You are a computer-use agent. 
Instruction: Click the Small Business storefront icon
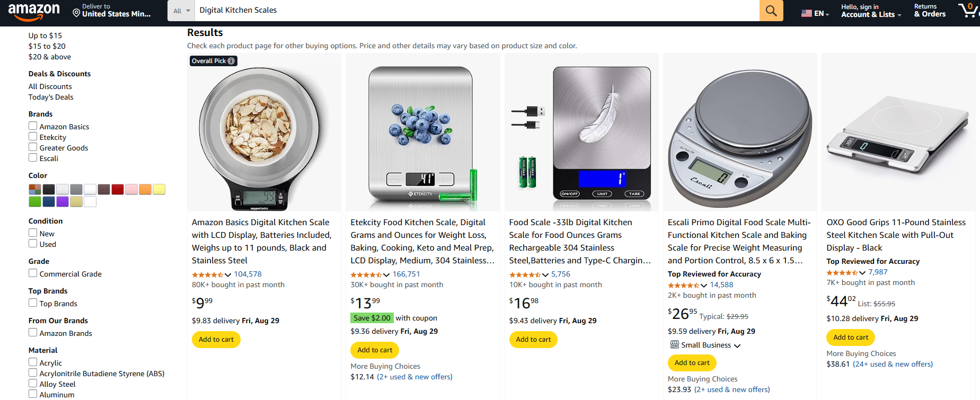(674, 344)
